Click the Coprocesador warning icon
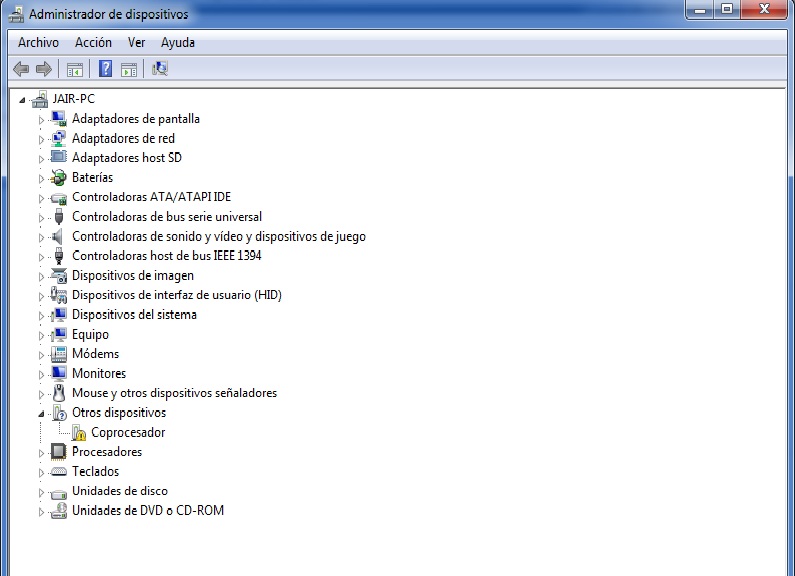This screenshot has height=576, width=795. (79, 433)
